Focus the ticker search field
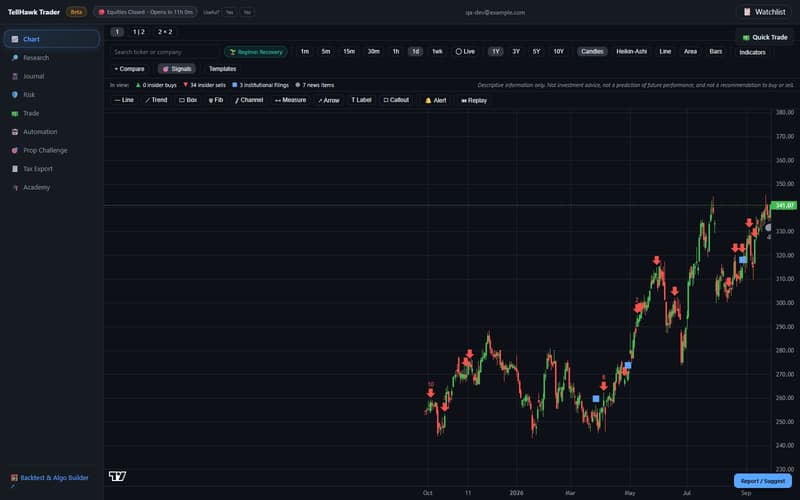 coord(164,52)
